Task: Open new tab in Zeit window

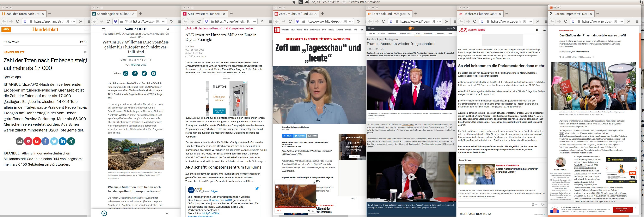Action: tap(598, 14)
